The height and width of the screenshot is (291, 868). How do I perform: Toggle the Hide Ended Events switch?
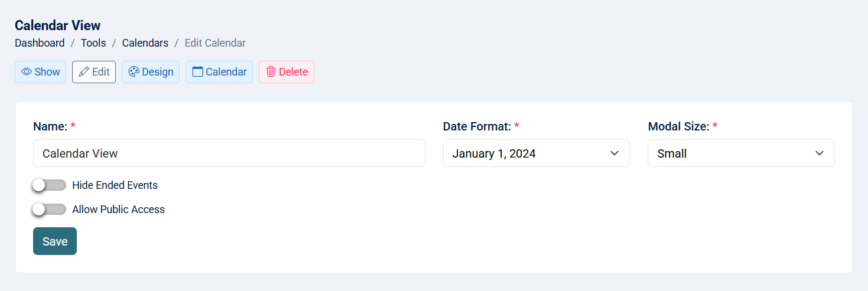(x=50, y=185)
